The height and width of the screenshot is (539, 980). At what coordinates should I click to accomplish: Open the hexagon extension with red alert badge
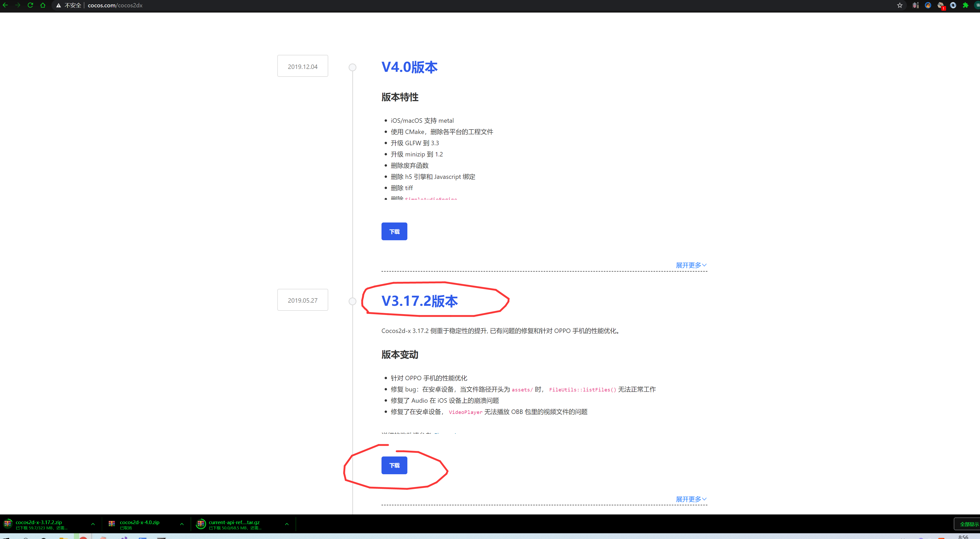[x=941, y=5]
